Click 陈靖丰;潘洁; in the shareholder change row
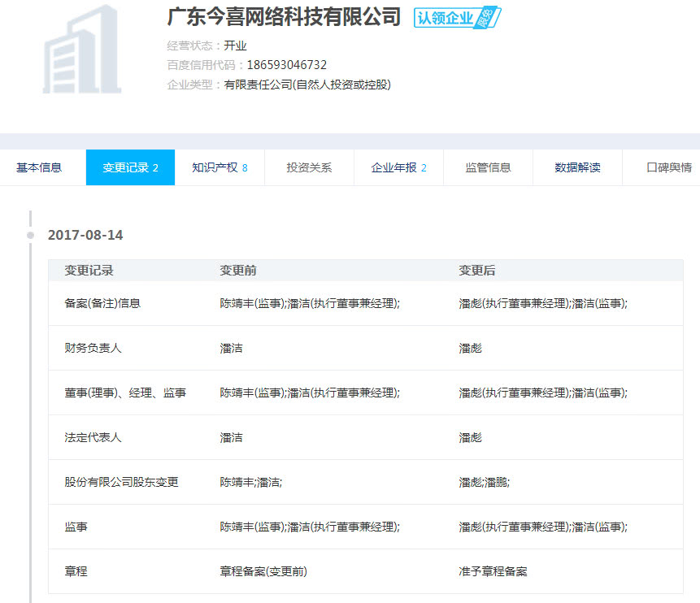The height and width of the screenshot is (603, 700). [x=250, y=482]
